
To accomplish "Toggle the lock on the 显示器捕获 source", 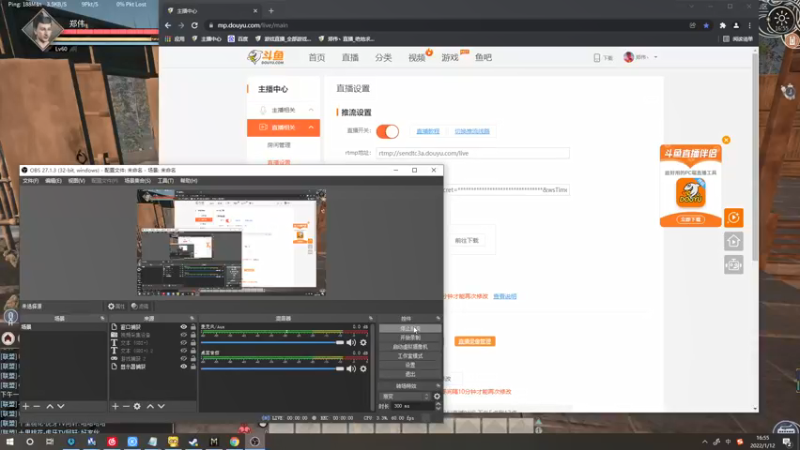I will 193,367.
